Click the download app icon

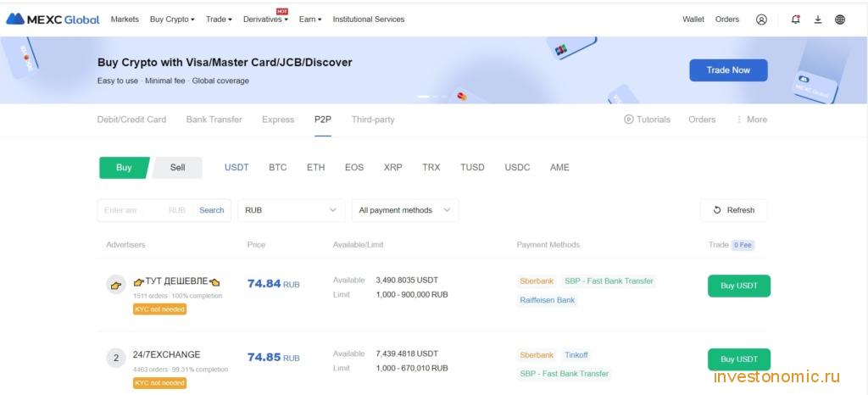tap(818, 19)
